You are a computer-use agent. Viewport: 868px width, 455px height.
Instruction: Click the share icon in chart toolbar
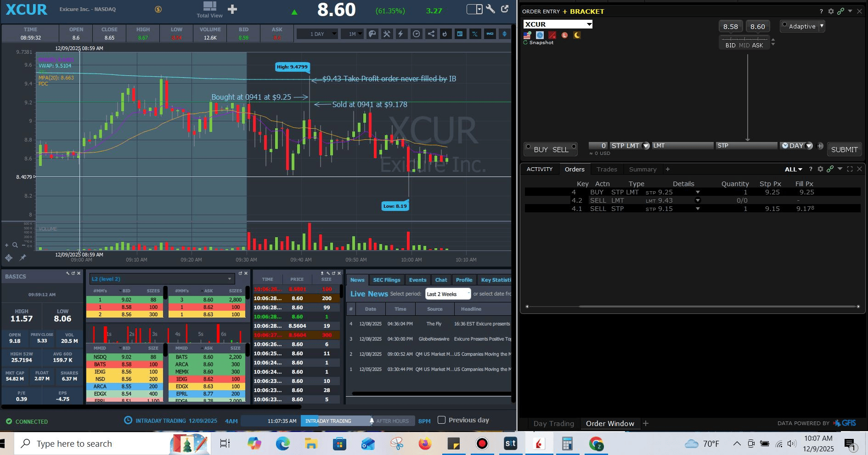pos(431,34)
